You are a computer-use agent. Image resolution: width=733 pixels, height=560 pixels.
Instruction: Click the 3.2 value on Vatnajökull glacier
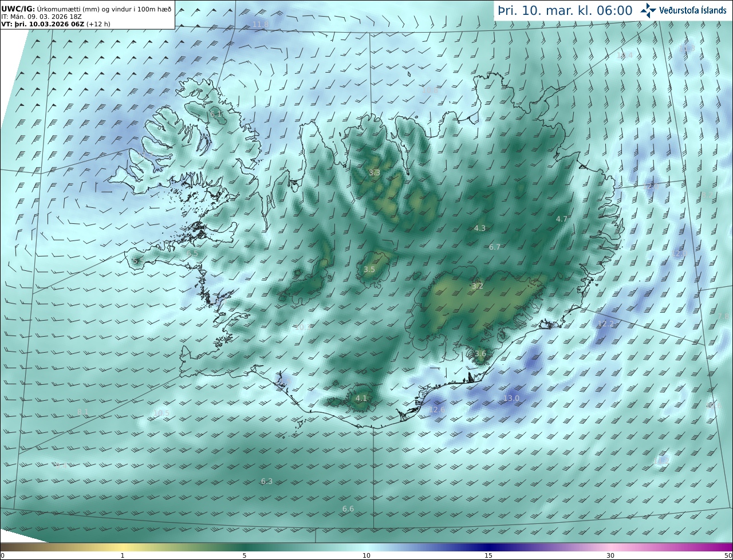(478, 286)
